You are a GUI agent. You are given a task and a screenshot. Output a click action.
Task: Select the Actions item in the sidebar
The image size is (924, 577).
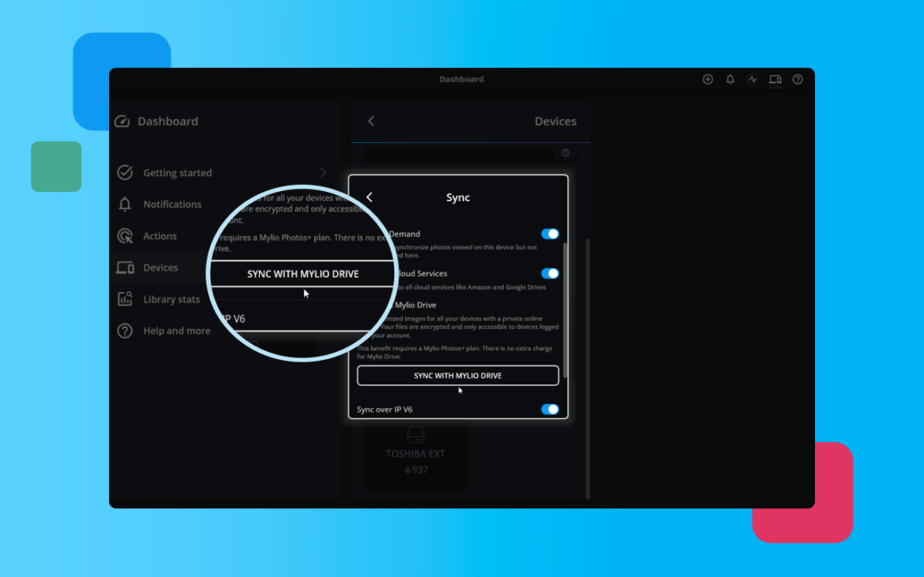tap(158, 235)
